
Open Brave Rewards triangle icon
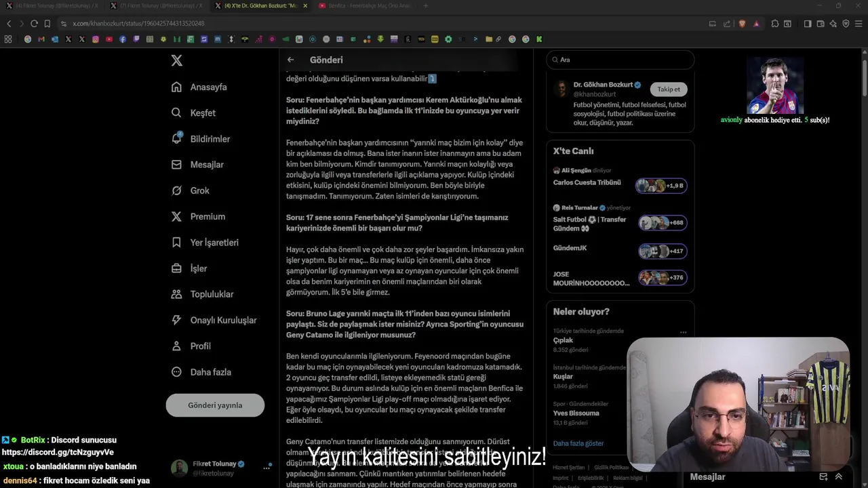coord(756,24)
